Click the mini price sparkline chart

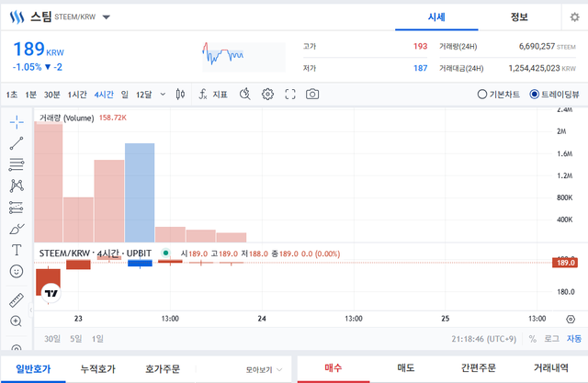point(243,57)
